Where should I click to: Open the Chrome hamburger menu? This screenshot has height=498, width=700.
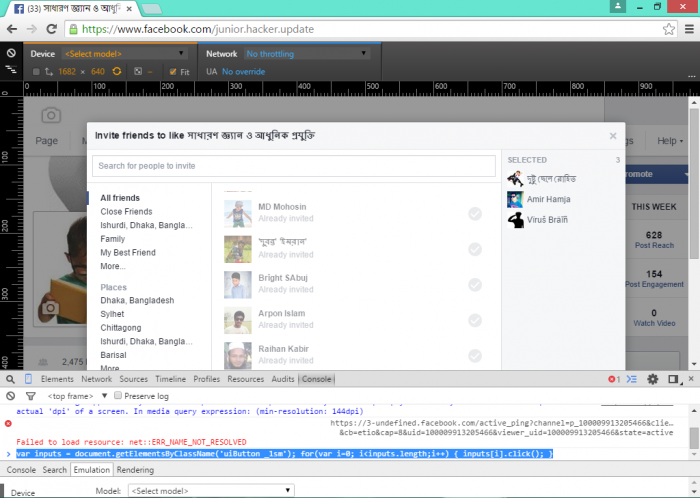[689, 29]
